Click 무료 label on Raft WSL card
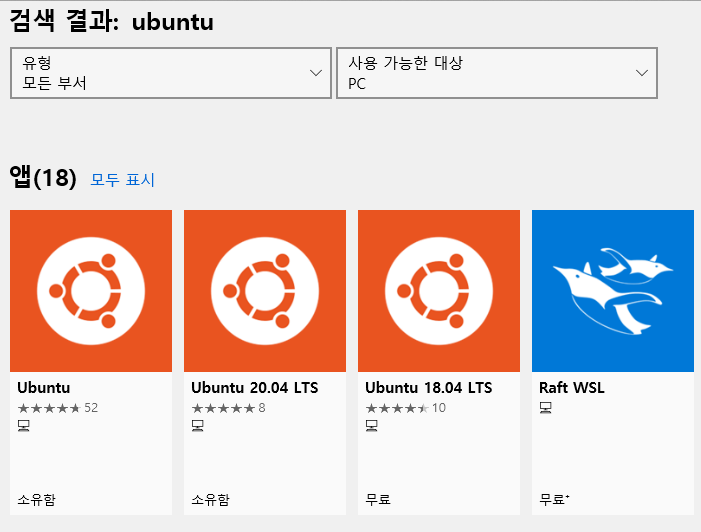Image resolution: width=701 pixels, height=532 pixels. pos(553,499)
